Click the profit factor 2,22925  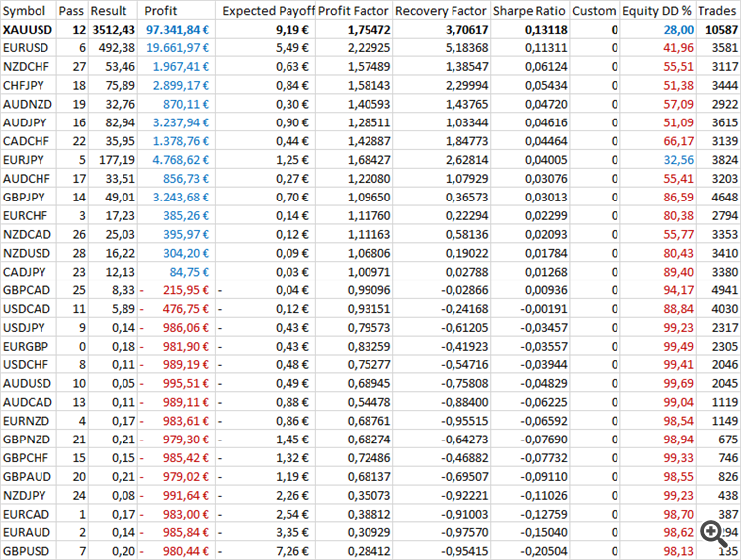pyautogui.click(x=370, y=48)
